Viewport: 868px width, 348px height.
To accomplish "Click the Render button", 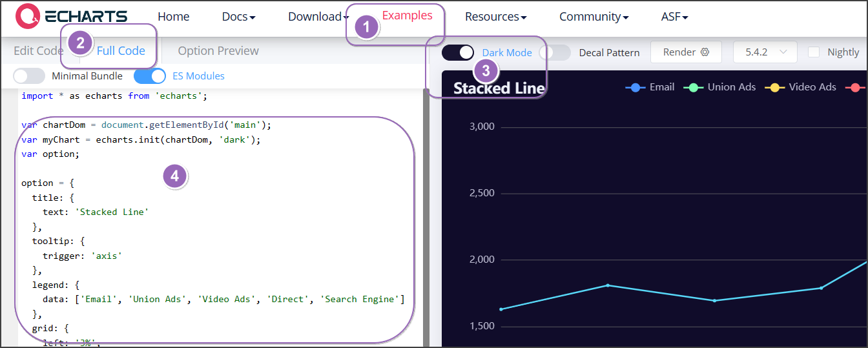I will click(686, 52).
